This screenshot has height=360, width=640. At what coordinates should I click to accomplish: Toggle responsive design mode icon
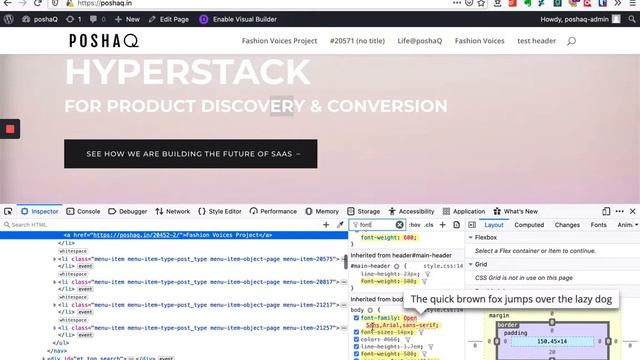tap(606, 211)
